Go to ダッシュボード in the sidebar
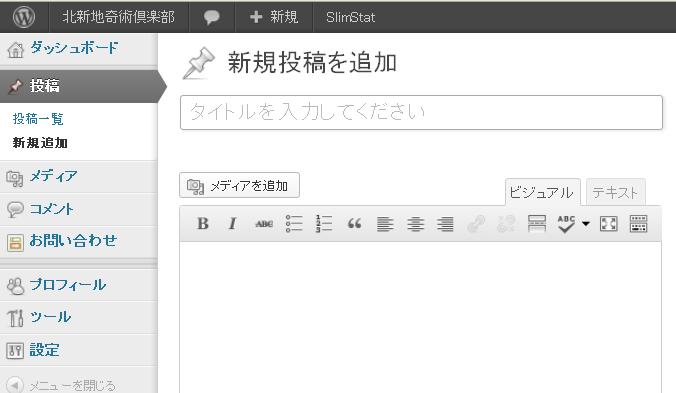This screenshot has height=393, width=676. pos(74,48)
